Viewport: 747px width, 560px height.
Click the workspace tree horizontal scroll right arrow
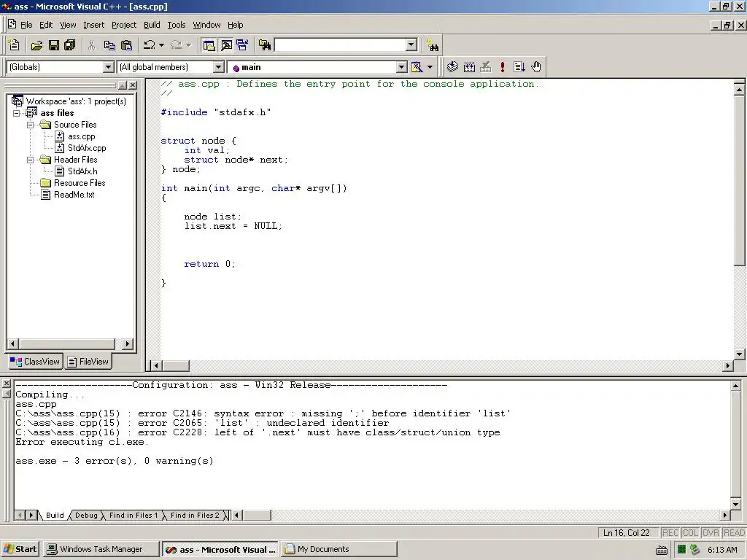tap(127, 344)
